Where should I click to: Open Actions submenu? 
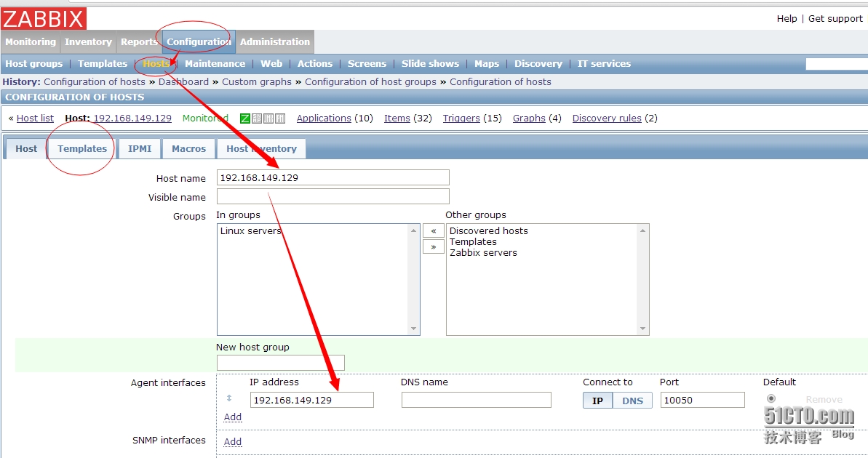315,64
